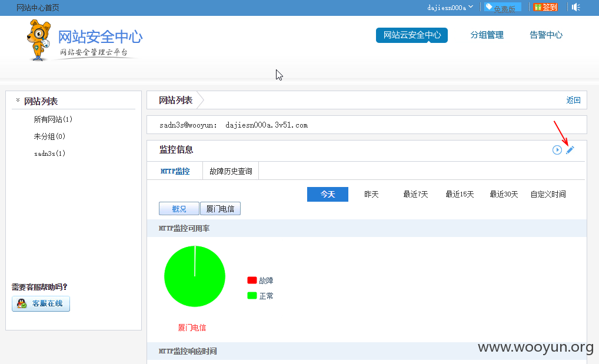Select 未分组(0) in the sidebar
The image size is (599, 364).
[49, 136]
